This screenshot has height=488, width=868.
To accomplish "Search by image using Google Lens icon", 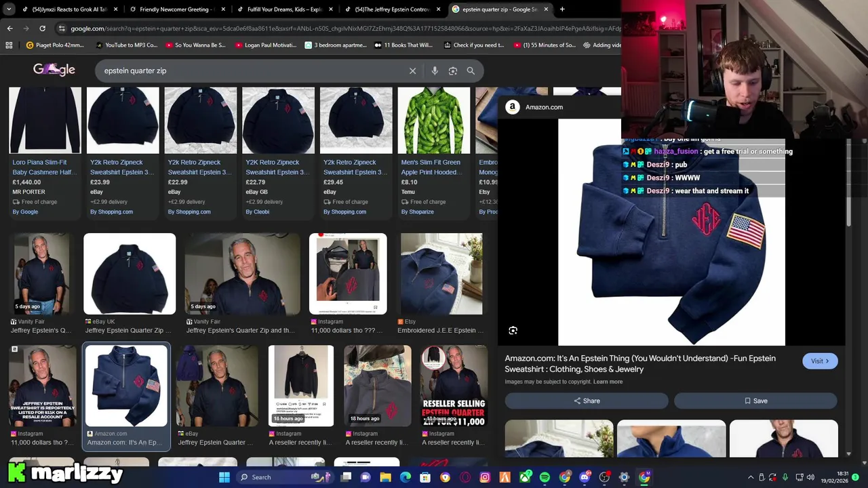I will [x=453, y=70].
